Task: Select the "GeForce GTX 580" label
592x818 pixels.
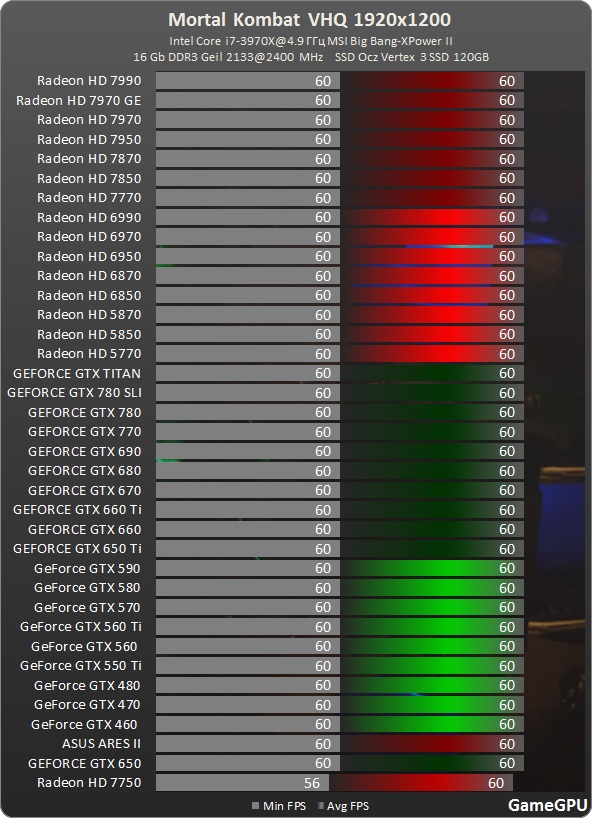Action: tap(87, 587)
